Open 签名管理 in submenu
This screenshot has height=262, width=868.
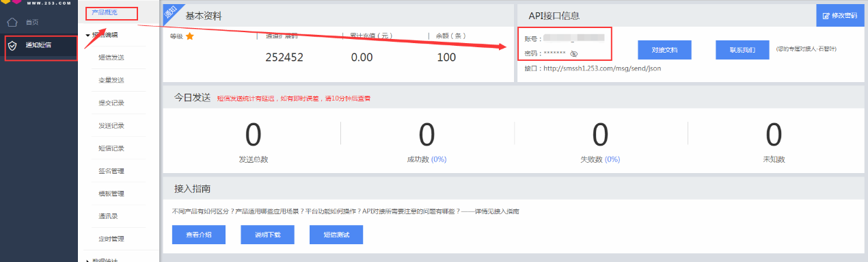(x=111, y=170)
